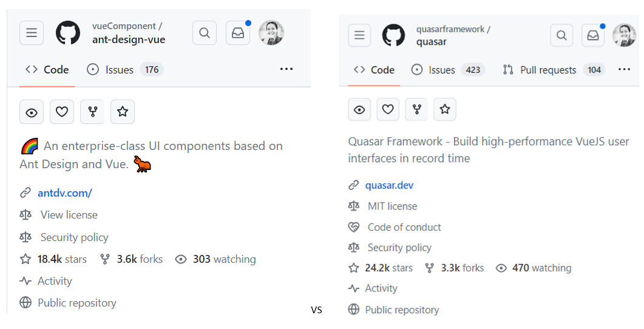Toggle star on ant-design-vue repository
The height and width of the screenshot is (329, 644).
(x=123, y=112)
